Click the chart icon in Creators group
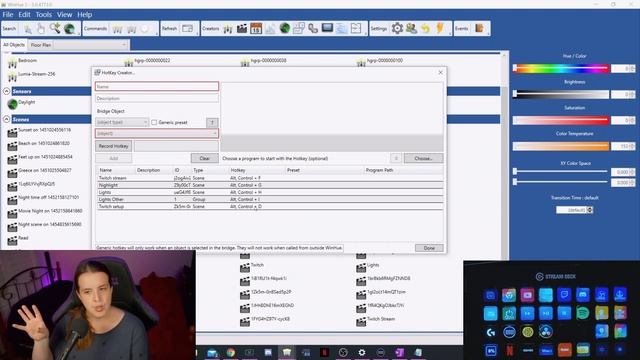640x360 pixels. (270, 29)
